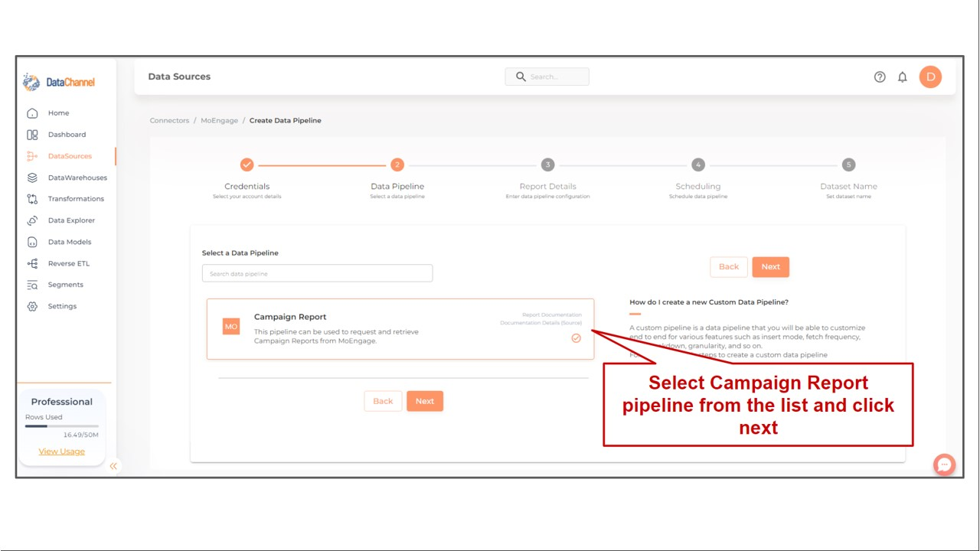Click step 2 Data Pipeline circle

point(397,165)
